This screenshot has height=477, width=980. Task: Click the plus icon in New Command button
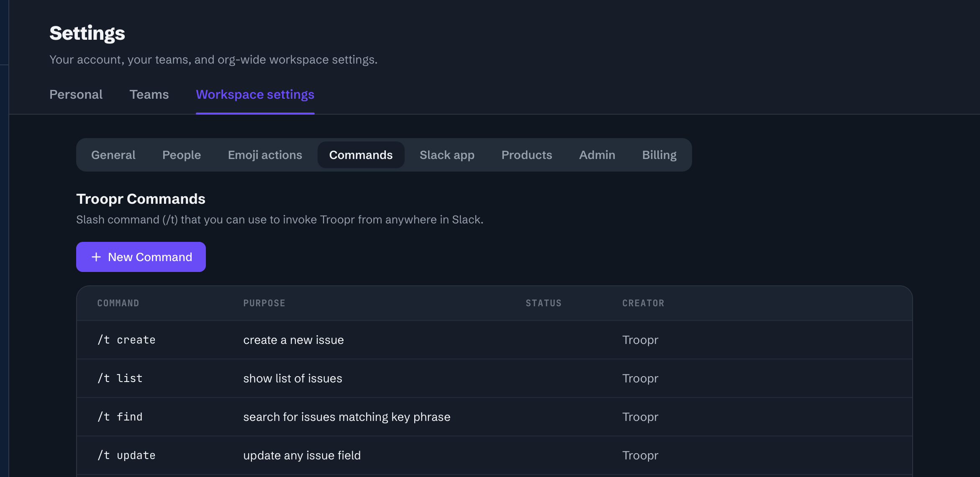tap(96, 257)
